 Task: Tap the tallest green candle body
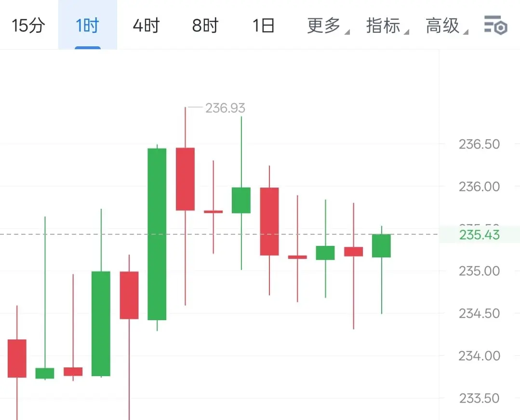coord(157,234)
